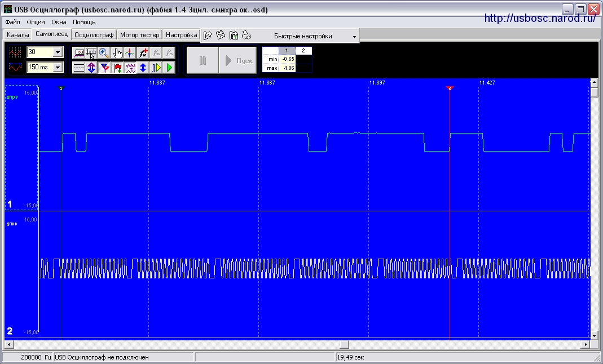
Task: Click the vertical scrollbar down arrow
Action: pos(594,336)
